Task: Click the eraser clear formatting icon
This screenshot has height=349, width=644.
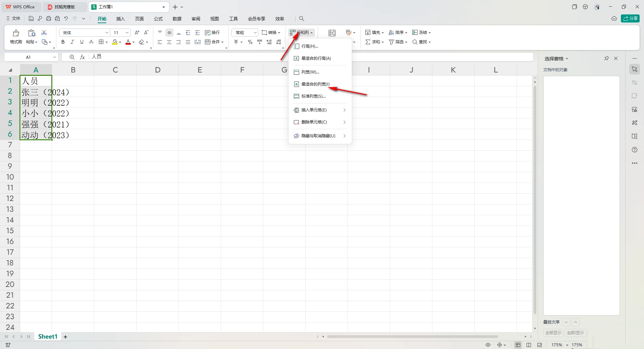Action: [x=142, y=42]
